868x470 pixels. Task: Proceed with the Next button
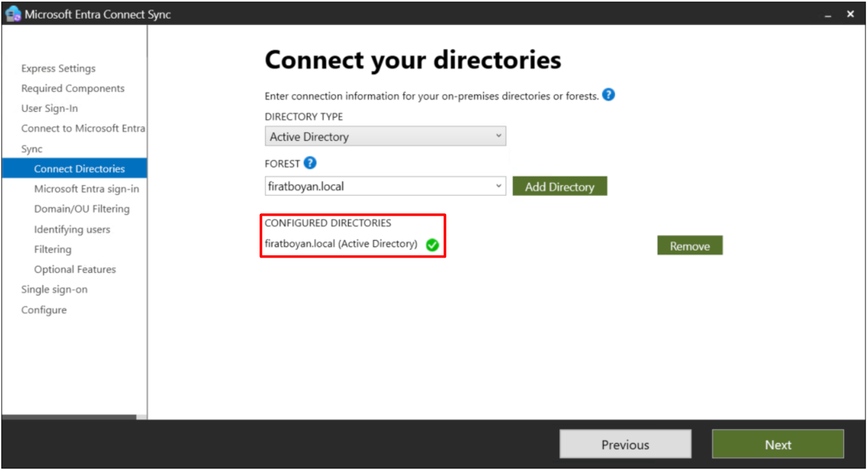click(x=778, y=444)
